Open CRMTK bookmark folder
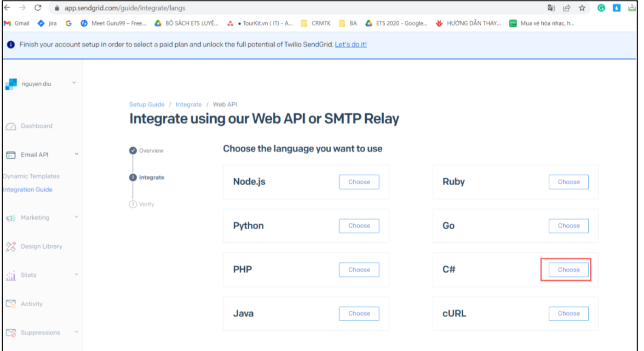Image resolution: width=644 pixels, height=351 pixels. [x=316, y=23]
